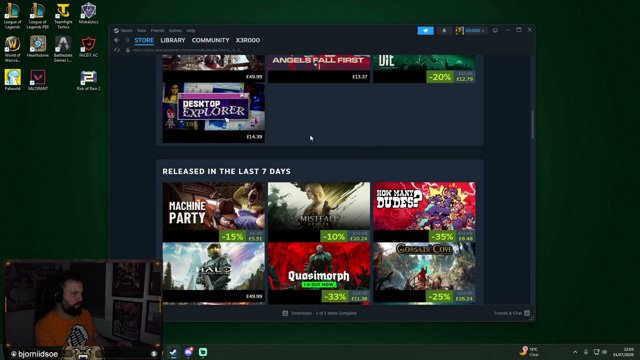Click the -20% discounted game tile
Screen dimensions: 640x360
pyautogui.click(x=424, y=68)
